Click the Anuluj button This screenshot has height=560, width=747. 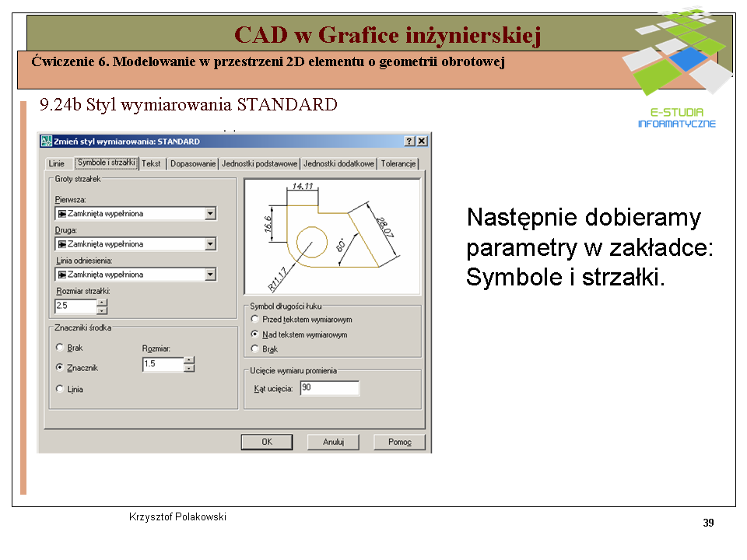point(333,442)
